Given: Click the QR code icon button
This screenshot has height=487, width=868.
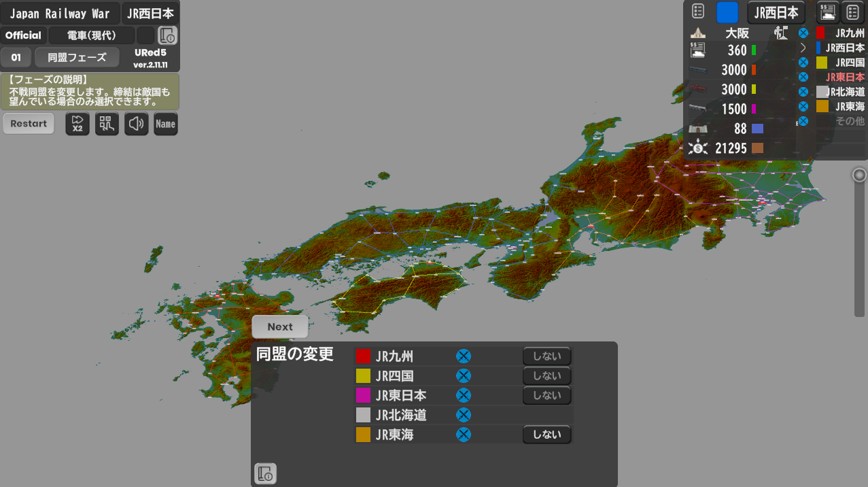Looking at the screenshot, I should (107, 124).
